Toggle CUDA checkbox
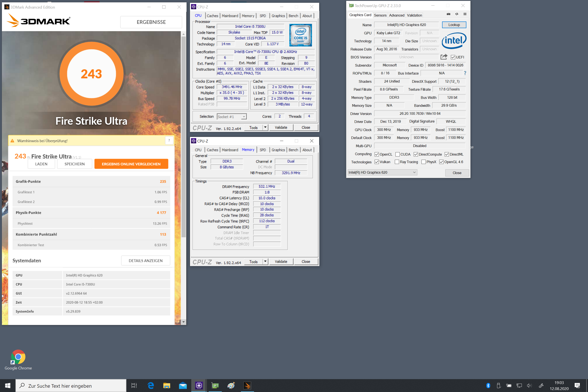 tap(398, 154)
